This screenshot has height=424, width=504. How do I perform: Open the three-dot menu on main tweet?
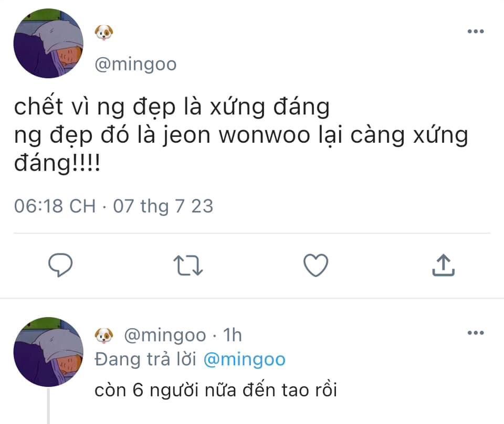tap(476, 31)
